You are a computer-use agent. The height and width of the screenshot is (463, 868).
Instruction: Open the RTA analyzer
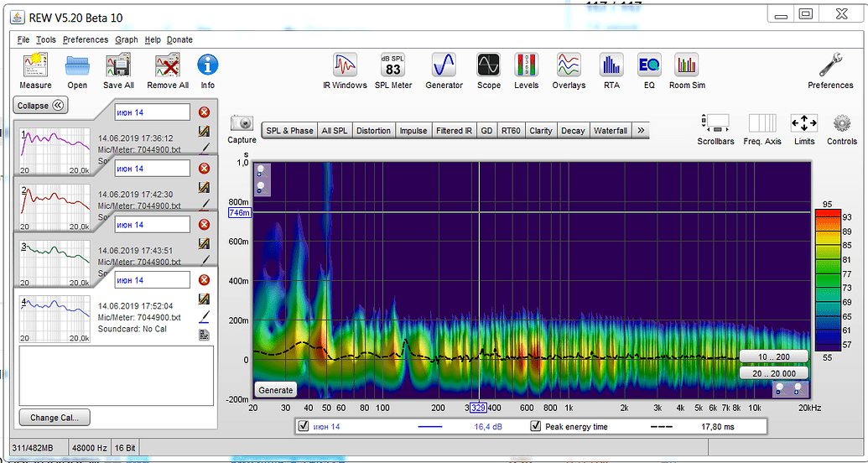point(611,65)
